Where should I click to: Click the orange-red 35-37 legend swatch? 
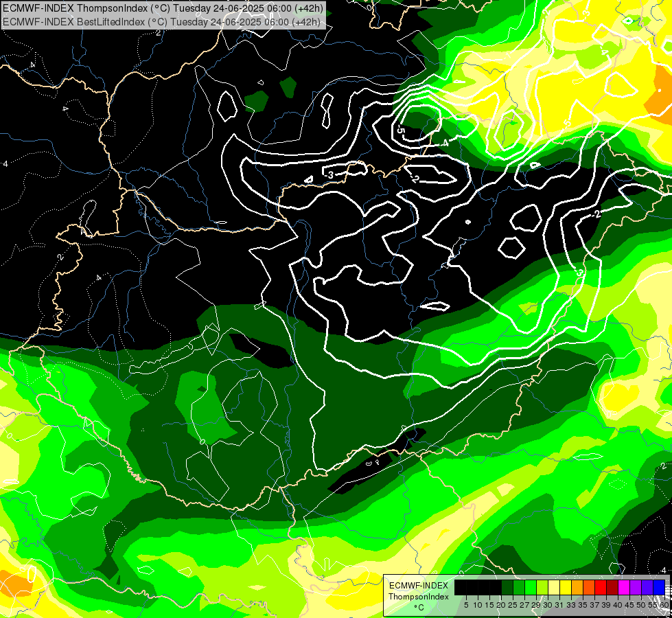coord(589,587)
